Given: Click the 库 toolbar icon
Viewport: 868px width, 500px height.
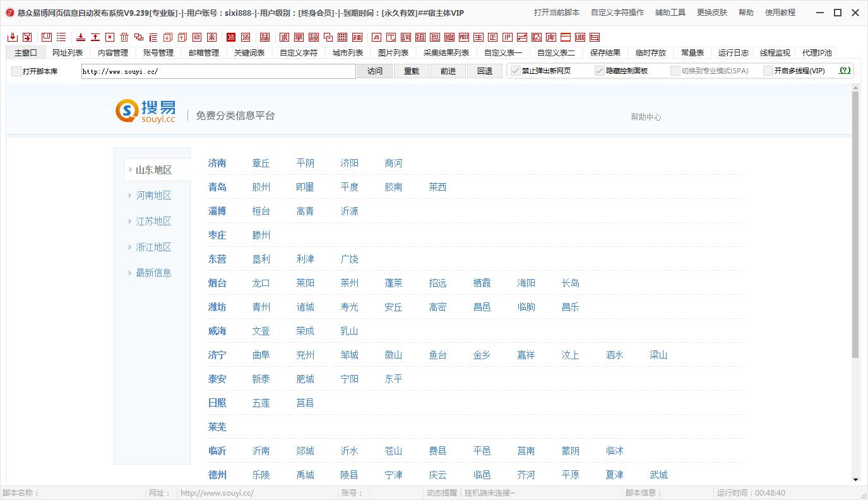Looking at the screenshot, I should [551, 37].
